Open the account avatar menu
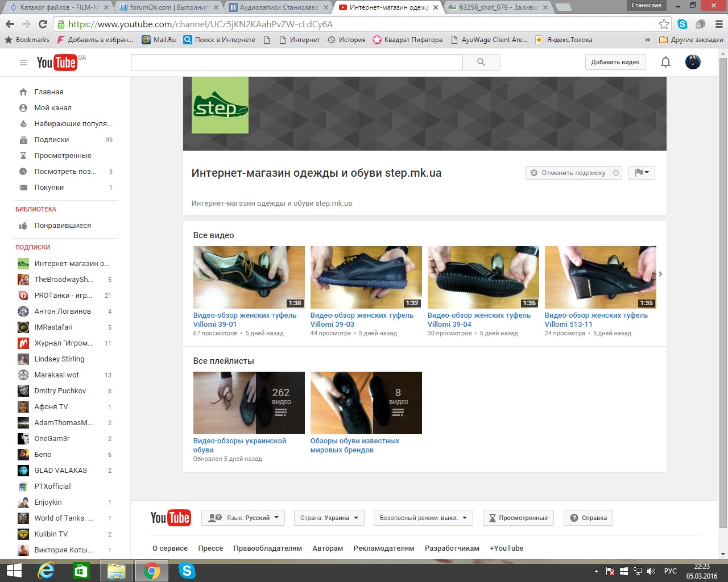The image size is (728, 582). point(693,63)
